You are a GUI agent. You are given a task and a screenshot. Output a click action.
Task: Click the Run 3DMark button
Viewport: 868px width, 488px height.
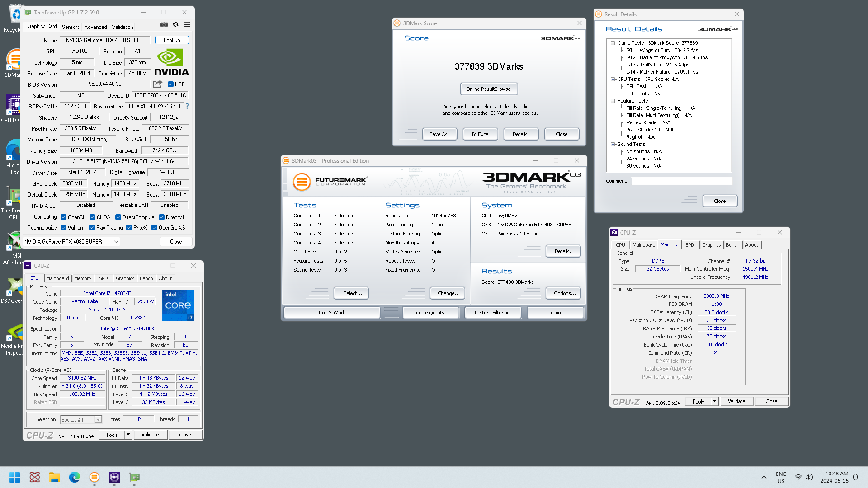click(332, 313)
